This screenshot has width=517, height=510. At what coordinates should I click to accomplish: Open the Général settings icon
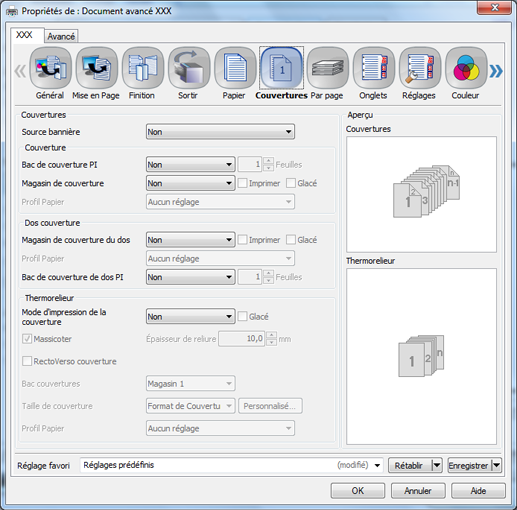coord(50,68)
